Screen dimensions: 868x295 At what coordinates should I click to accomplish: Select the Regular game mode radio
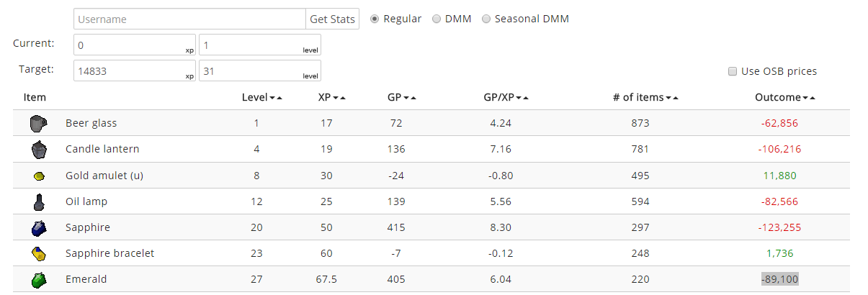375,19
